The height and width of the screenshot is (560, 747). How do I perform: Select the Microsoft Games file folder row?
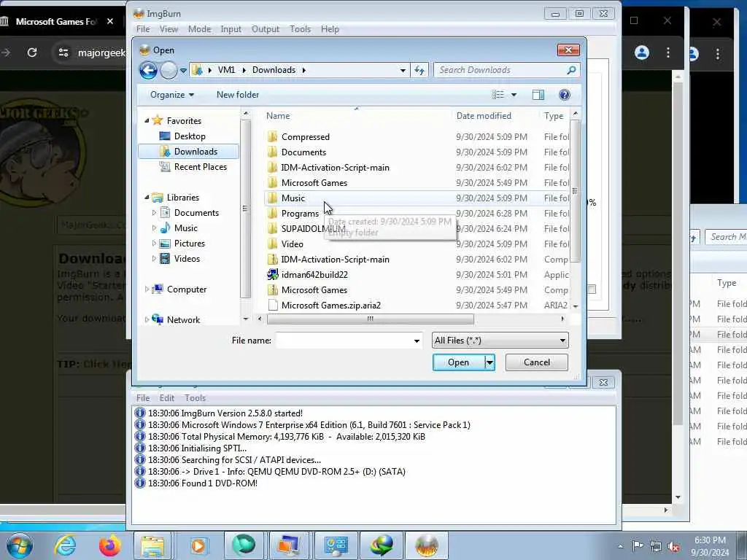pyautogui.click(x=314, y=183)
